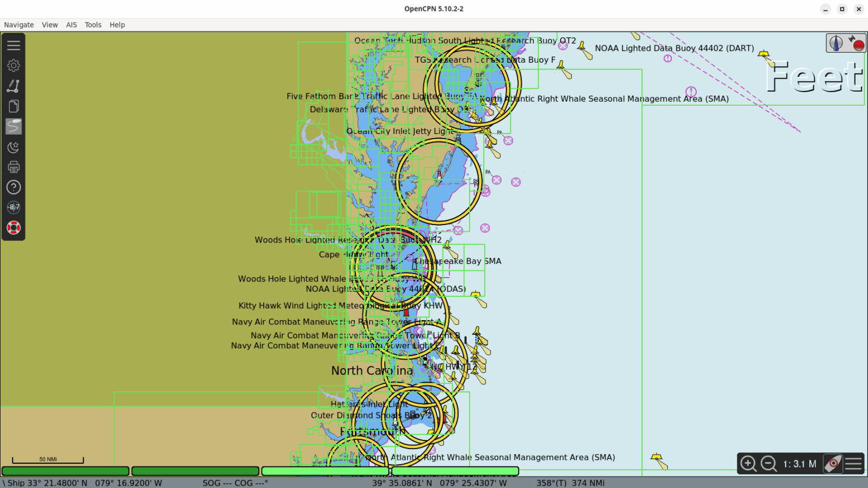Toggle auto-follow ship centering button
This screenshot has width=868, height=488.
832,464
